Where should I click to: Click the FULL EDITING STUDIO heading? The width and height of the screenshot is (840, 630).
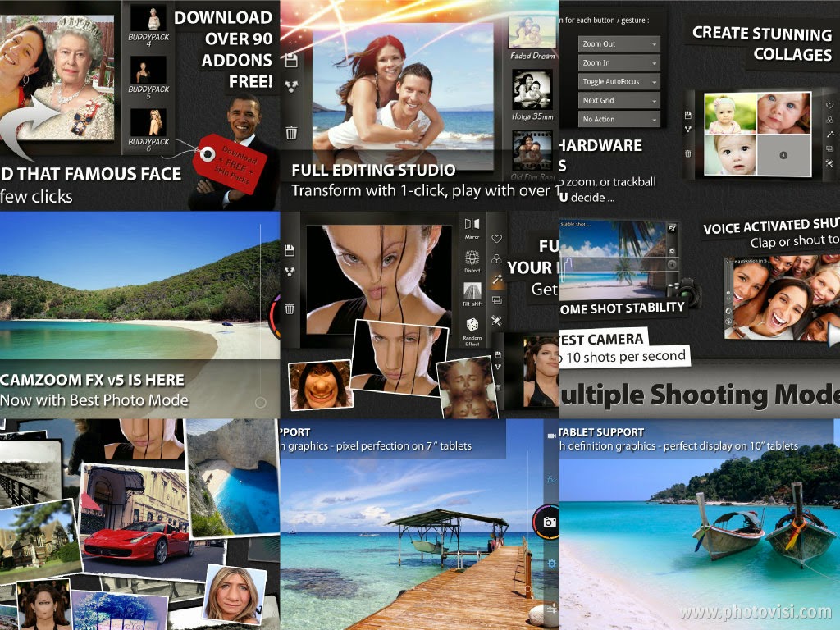[x=373, y=171]
